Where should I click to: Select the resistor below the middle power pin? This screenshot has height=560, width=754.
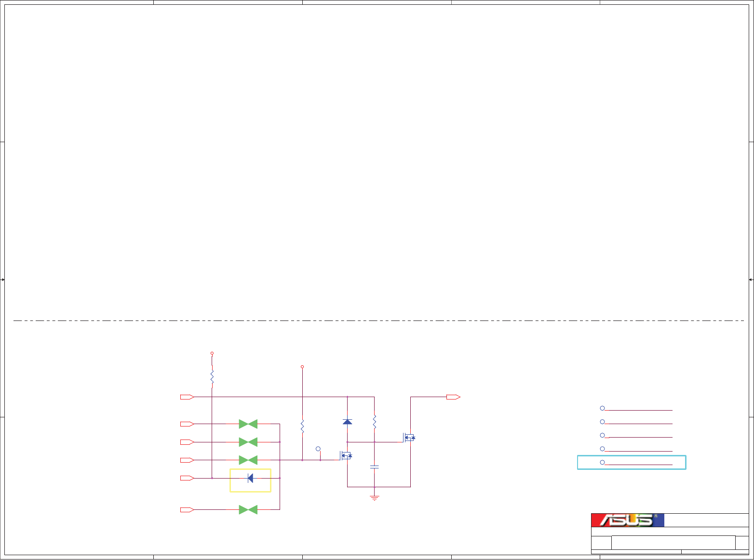[x=302, y=426]
